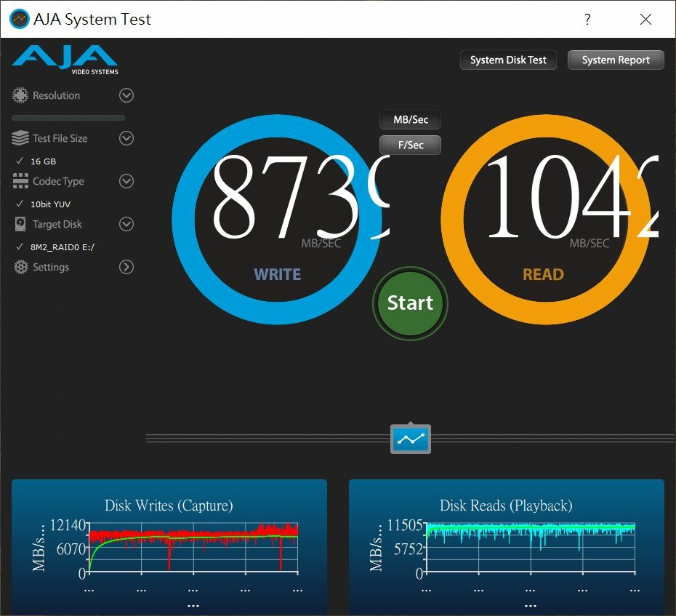Click the resolution value bar under Resolution
The image size is (676, 616).
click(68, 118)
